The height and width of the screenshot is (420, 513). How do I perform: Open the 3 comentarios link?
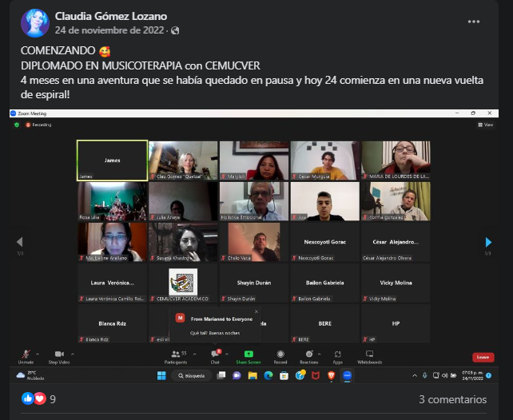pos(452,399)
